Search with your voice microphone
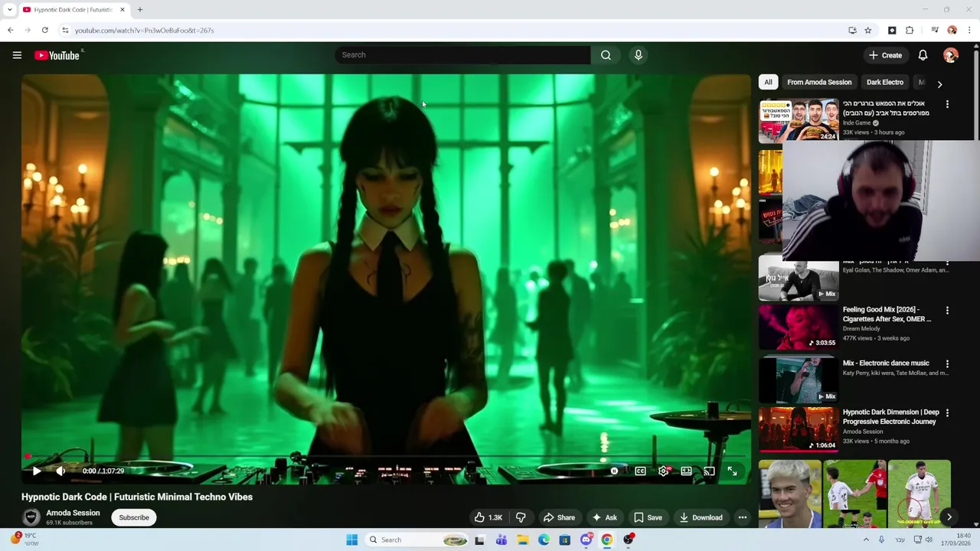 tap(638, 55)
